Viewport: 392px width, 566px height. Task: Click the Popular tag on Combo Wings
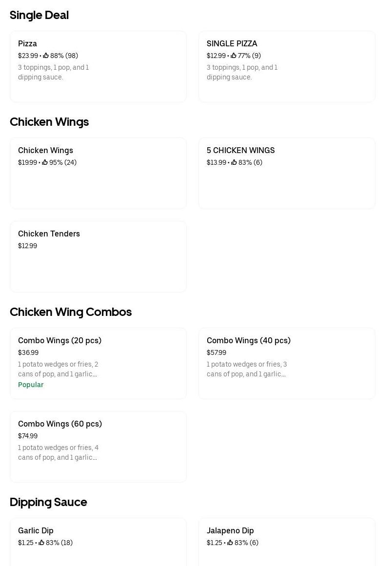pyautogui.click(x=31, y=385)
